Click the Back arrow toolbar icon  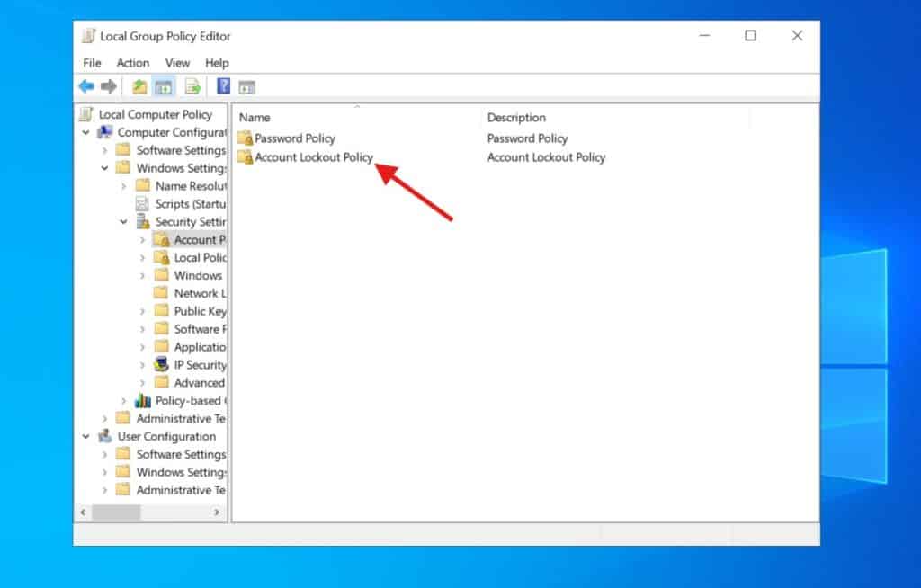pyautogui.click(x=86, y=86)
